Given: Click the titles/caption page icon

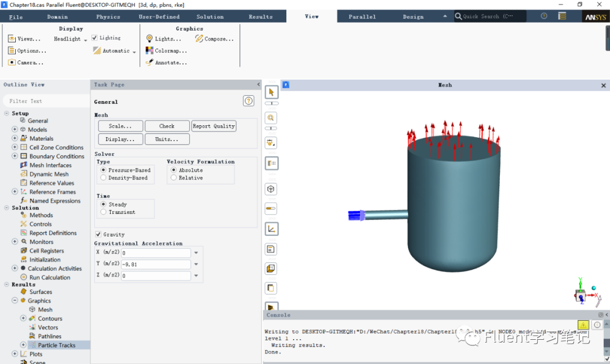Looking at the screenshot, I should pos(271,249).
